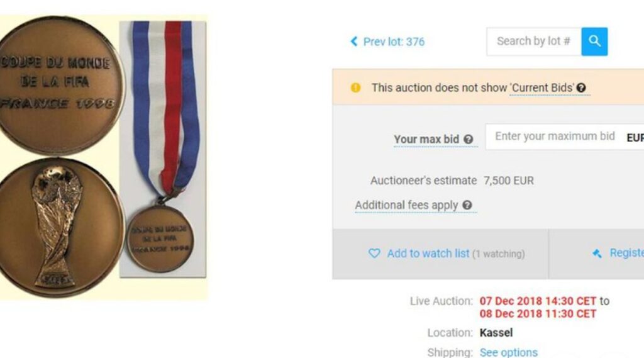Screen dimensions: 644x358
Task: Focus the Search by lot # field
Action: tap(533, 42)
